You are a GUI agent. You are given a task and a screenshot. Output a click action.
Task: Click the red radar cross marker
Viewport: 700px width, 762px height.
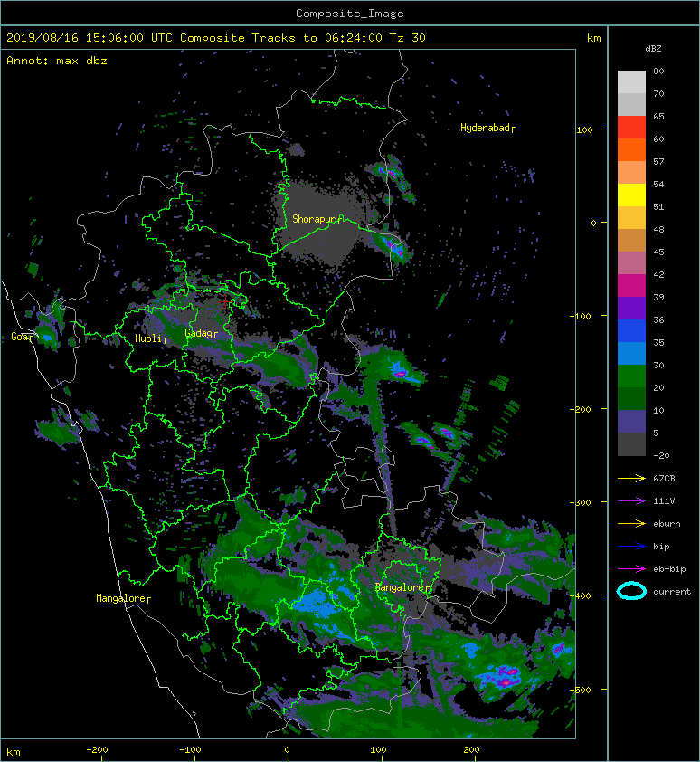225,301
